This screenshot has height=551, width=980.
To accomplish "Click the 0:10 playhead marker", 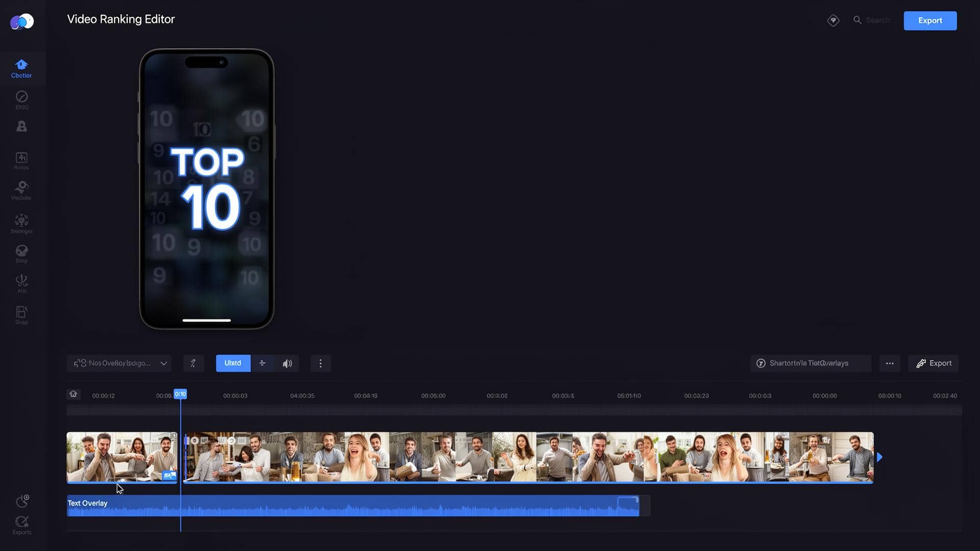I will pyautogui.click(x=180, y=394).
